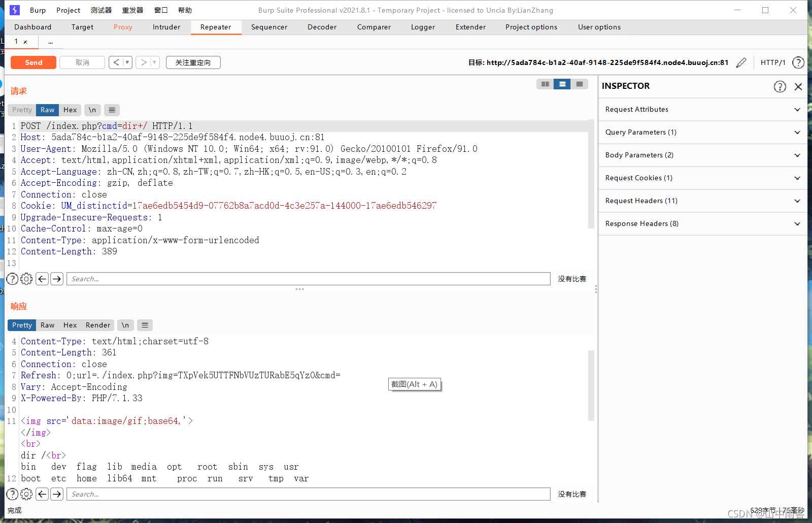812x523 pixels.
Task: Click the back history arrow button
Action: [116, 62]
